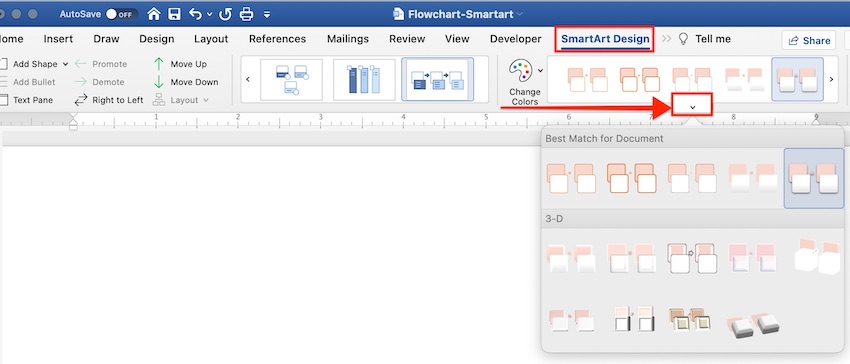The image size is (850, 364).
Task: Select the SmartArt Design tab
Action: click(605, 39)
